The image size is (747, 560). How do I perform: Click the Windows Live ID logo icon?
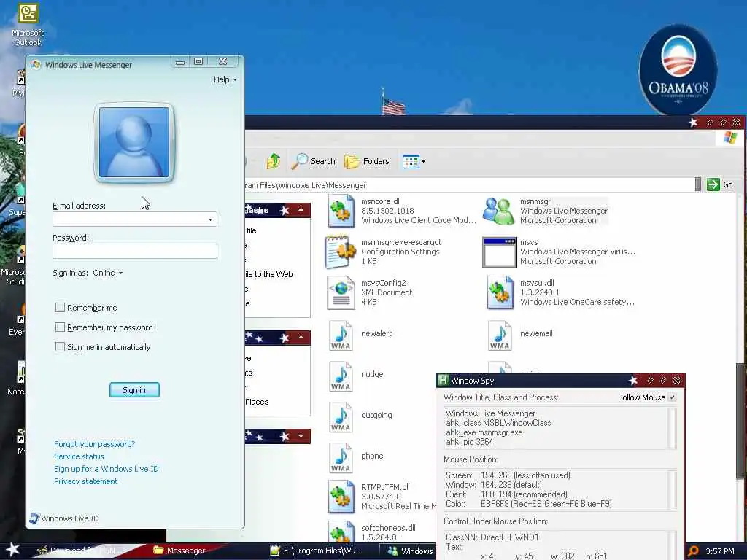34,518
